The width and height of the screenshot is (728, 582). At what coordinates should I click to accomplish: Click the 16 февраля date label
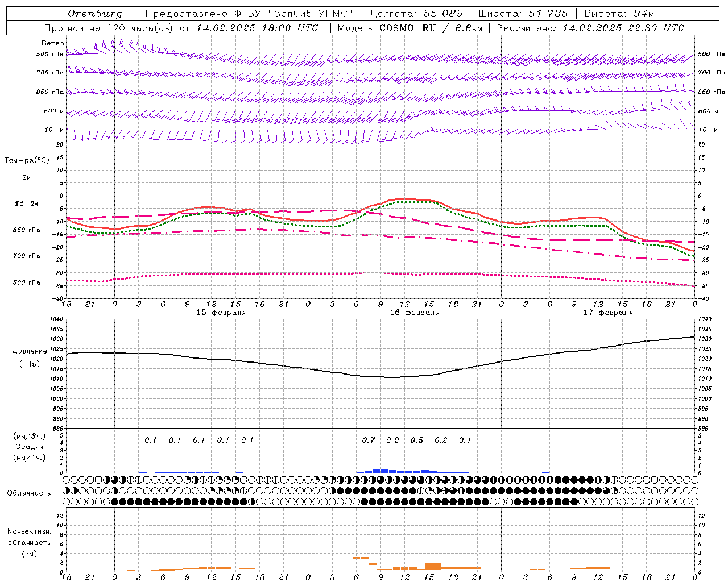click(414, 313)
